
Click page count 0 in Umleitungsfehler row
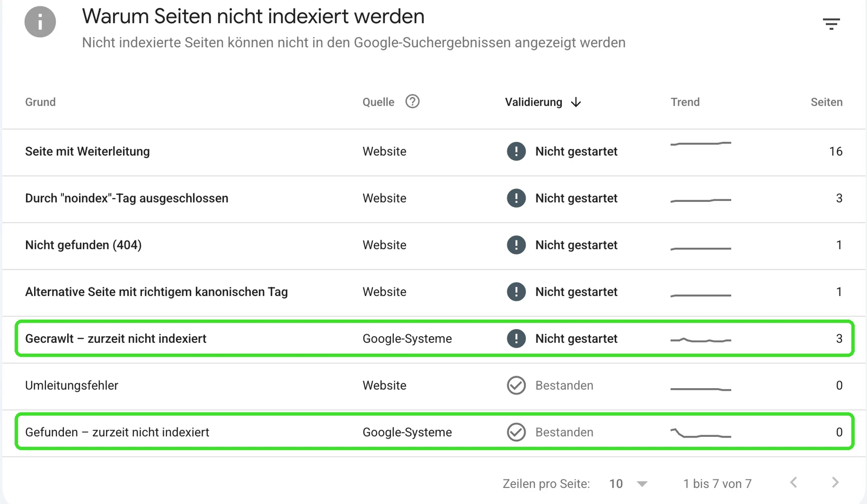(839, 385)
